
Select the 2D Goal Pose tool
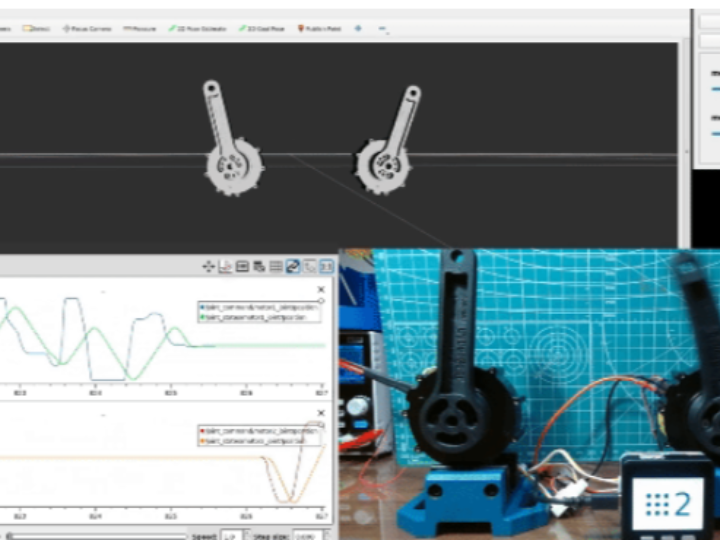263,29
